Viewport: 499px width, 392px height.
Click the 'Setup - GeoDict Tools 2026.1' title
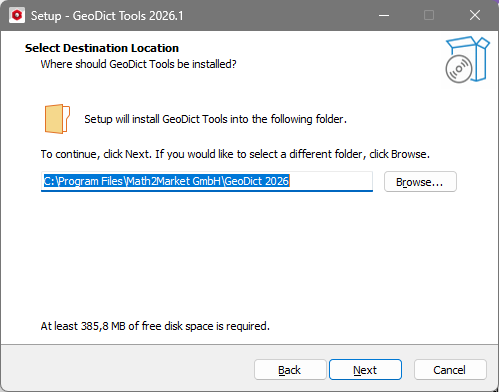click(x=107, y=16)
